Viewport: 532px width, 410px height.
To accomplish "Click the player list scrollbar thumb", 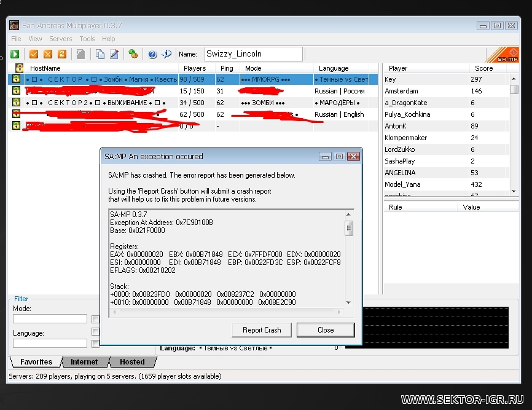I will tap(514, 89).
